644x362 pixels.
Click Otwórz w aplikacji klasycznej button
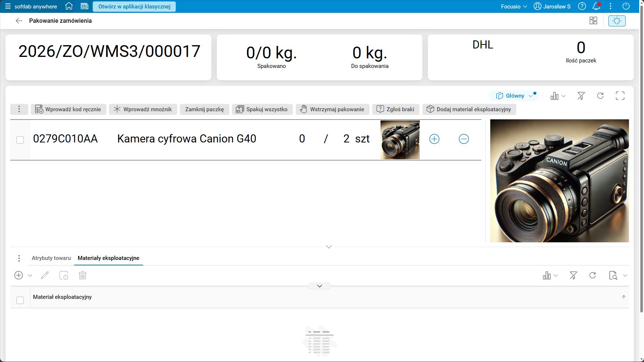pos(134,6)
